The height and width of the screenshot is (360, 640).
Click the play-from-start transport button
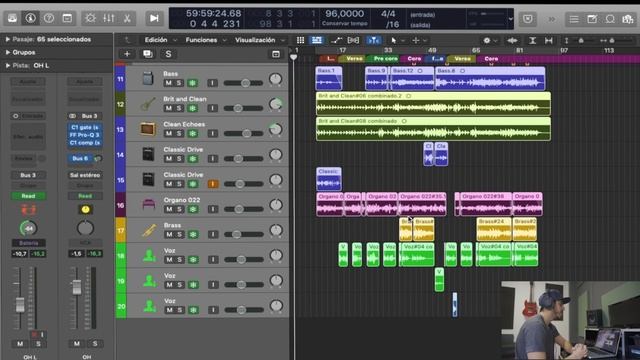tap(154, 18)
